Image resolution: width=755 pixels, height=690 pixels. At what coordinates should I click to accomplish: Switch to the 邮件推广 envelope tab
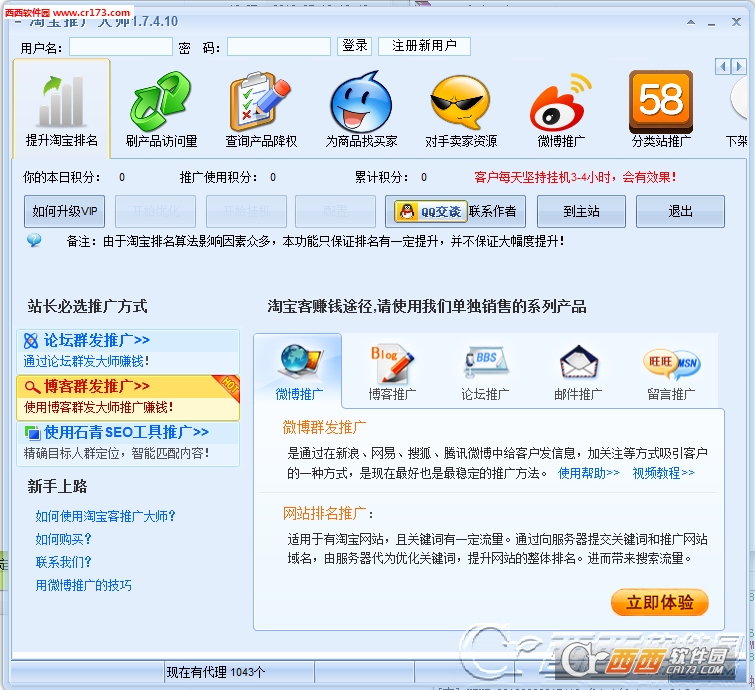point(578,372)
